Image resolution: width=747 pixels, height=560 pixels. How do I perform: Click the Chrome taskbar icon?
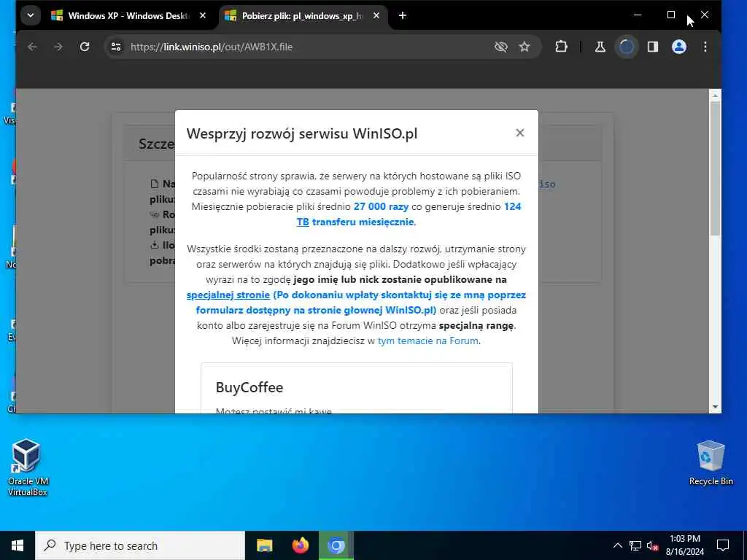coord(336,545)
